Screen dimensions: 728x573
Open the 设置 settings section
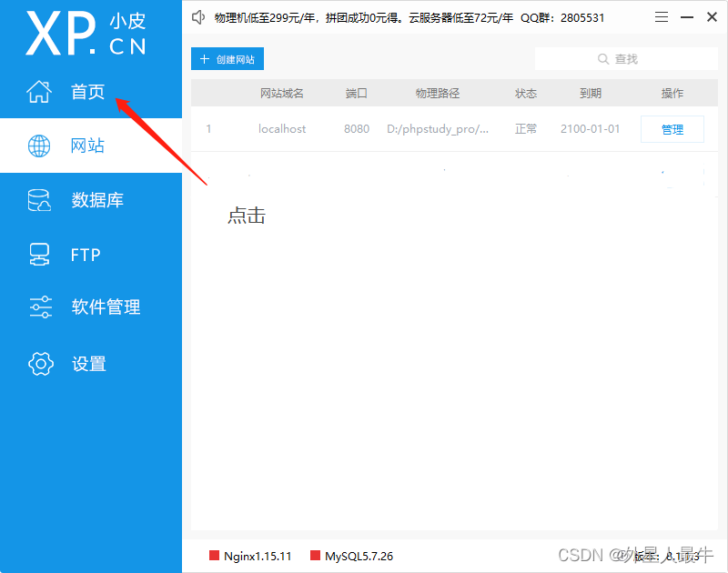[x=91, y=364]
